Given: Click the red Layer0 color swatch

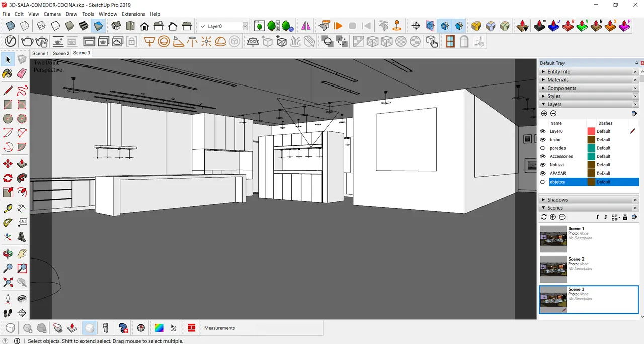Looking at the screenshot, I should pos(591,131).
